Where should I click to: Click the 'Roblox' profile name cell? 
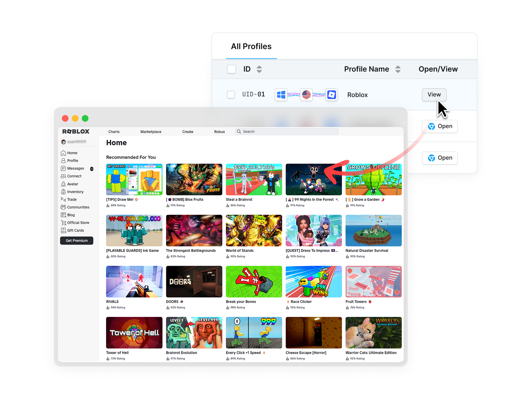click(357, 95)
